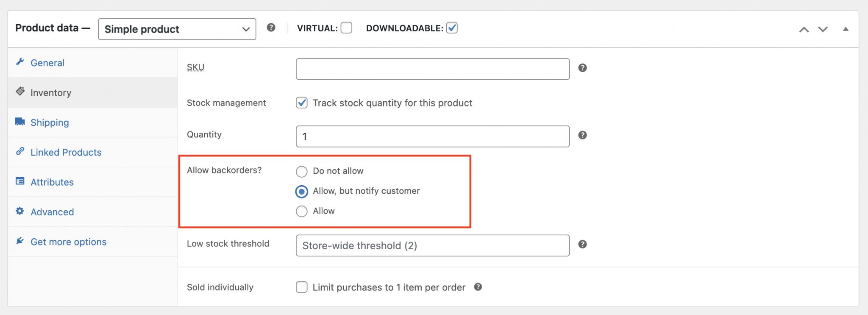Click the Attributes panel icon
This screenshot has width=868, height=315.
[19, 181]
